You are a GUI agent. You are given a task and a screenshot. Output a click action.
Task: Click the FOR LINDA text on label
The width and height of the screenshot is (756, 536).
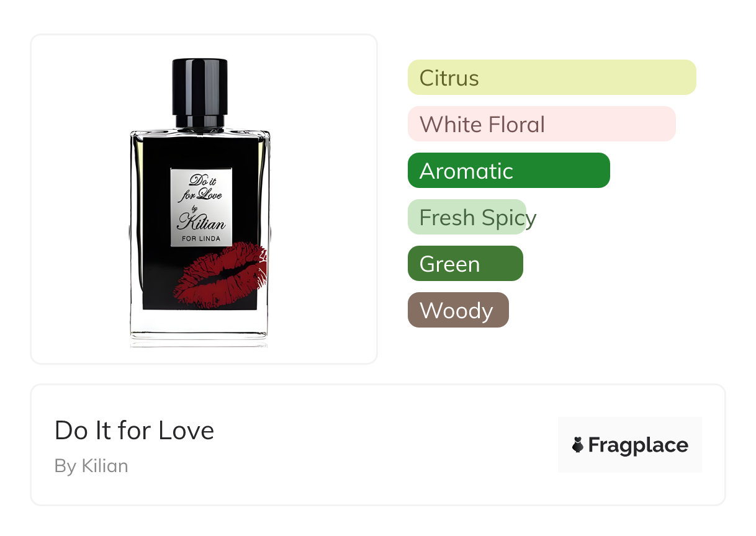202,238
